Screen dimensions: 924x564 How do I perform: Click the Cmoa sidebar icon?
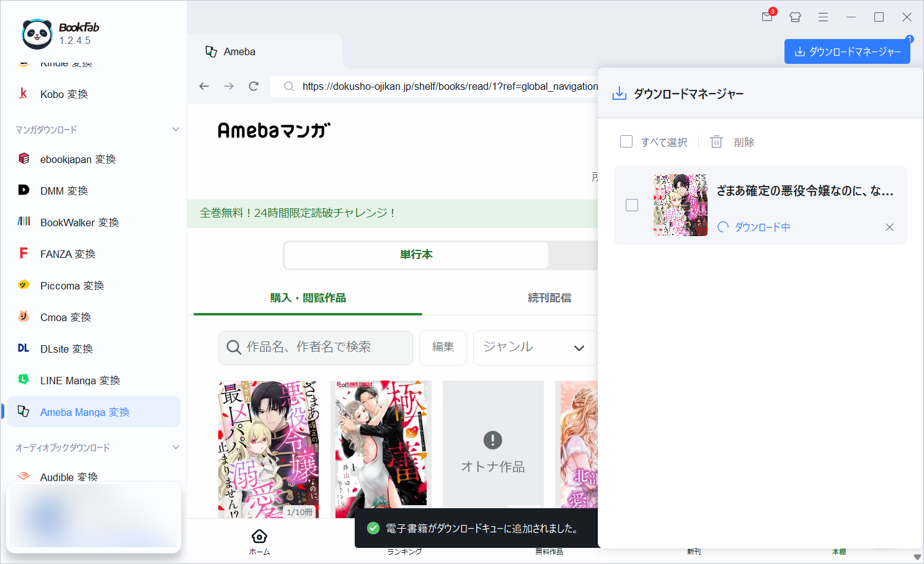pos(24,316)
